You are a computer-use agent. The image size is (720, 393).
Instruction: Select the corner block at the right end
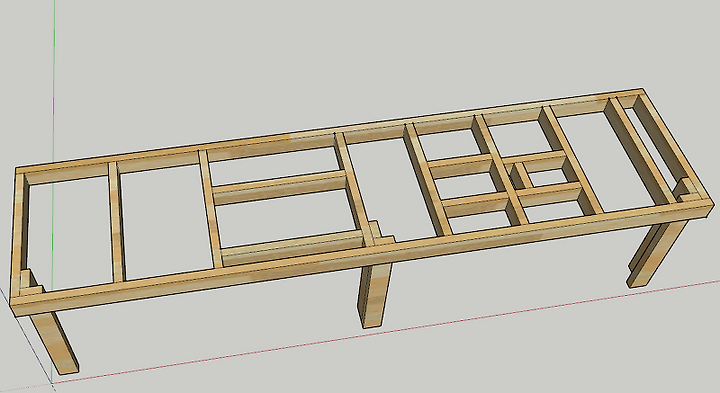pyautogui.click(x=685, y=190)
